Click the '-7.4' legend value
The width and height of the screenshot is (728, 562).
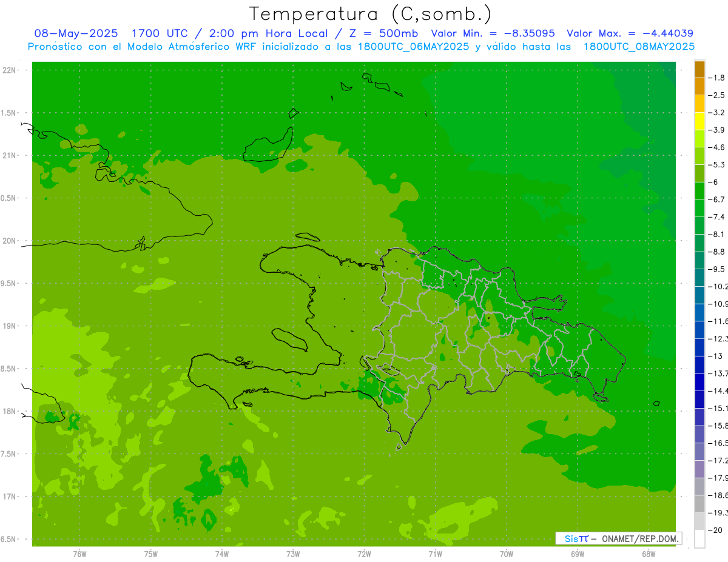pos(718,217)
